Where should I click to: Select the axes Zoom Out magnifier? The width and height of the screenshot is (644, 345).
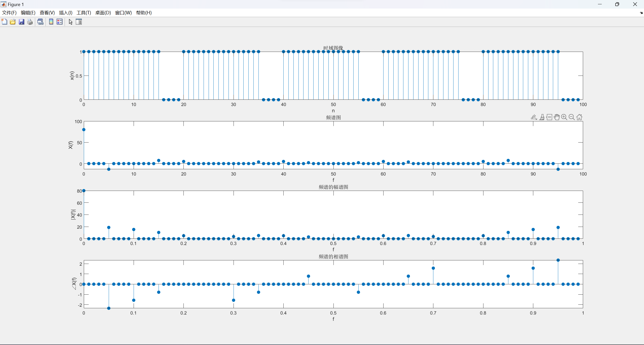[x=572, y=117]
